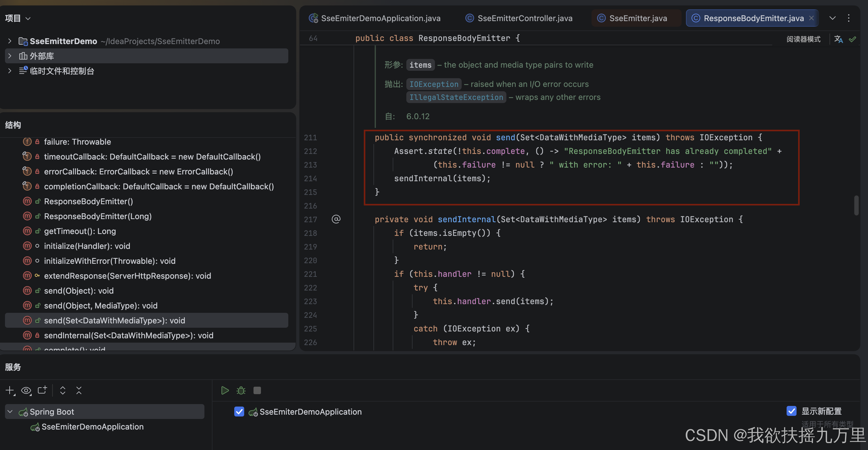
Task: Add a service with the plus icon
Action: [x=10, y=390]
